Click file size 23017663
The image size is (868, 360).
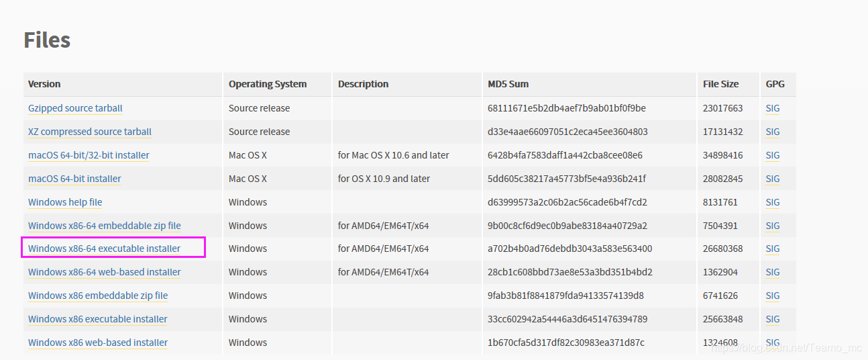click(723, 108)
